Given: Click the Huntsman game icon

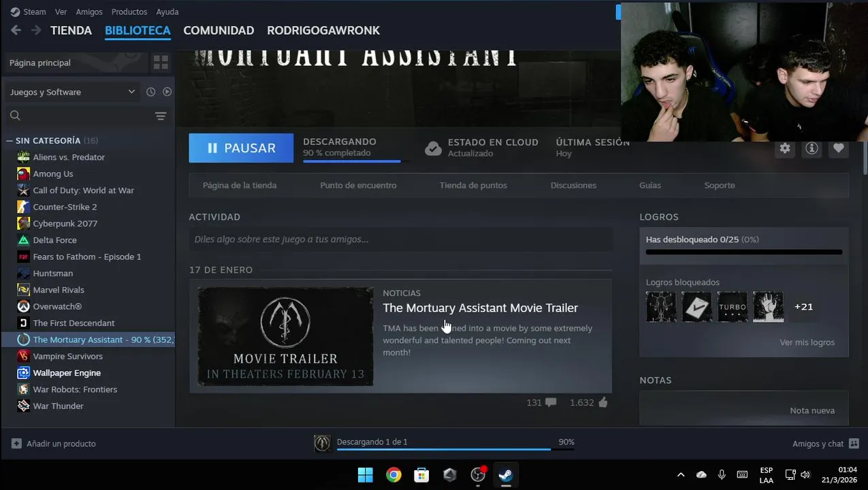Looking at the screenshot, I should tap(23, 274).
